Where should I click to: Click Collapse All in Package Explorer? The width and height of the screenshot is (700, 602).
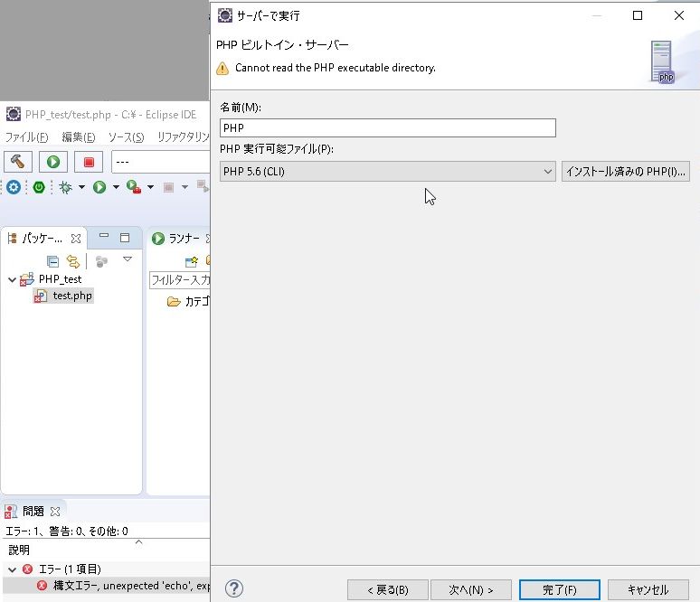pyautogui.click(x=52, y=261)
